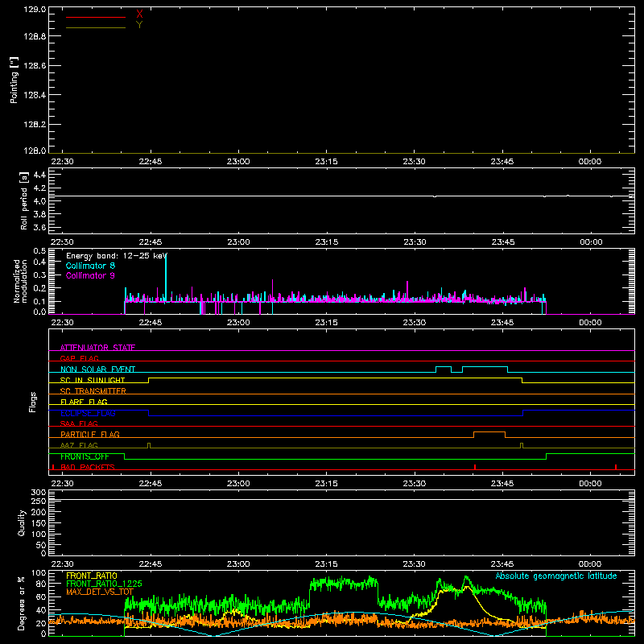The image size is (644, 644).
Task: Click the olive flag pulse near 22:45
Action: (x=149, y=445)
